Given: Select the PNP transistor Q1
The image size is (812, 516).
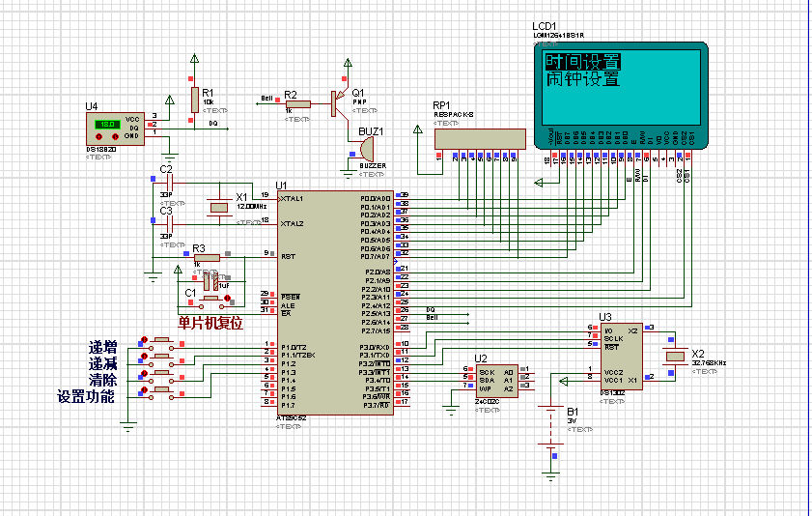Looking at the screenshot, I should click(x=338, y=102).
